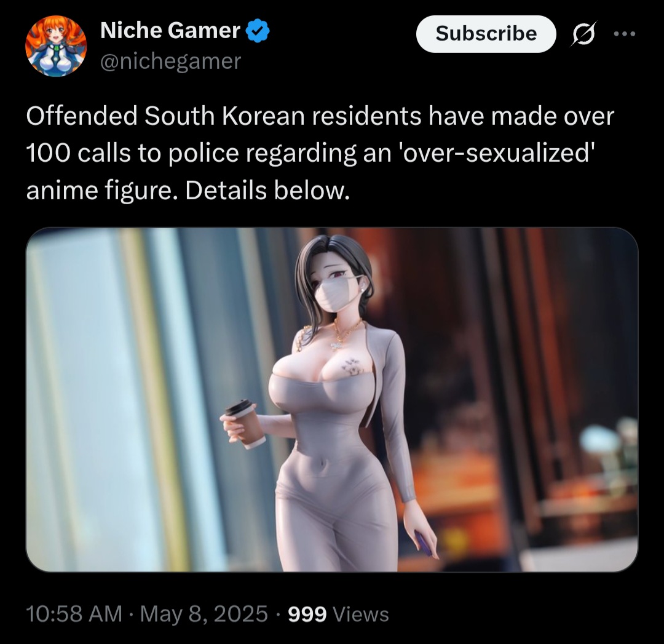Click the word Views after 999
This screenshot has width=664, height=644.
(x=361, y=614)
